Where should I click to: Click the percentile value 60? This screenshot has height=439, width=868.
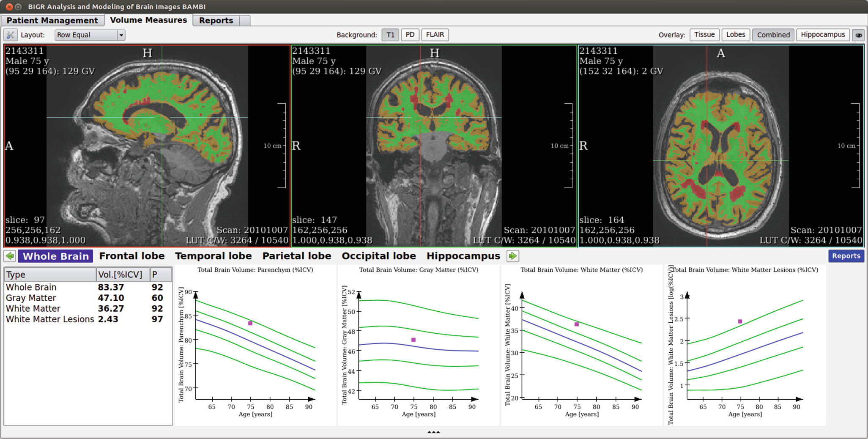157,298
